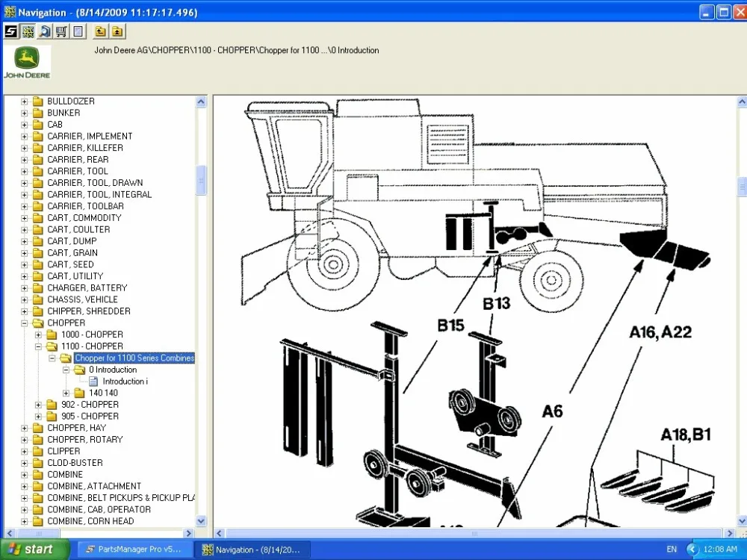747x560 pixels.
Task: Click the BULLDOZER folder icon
Action: [x=37, y=102]
